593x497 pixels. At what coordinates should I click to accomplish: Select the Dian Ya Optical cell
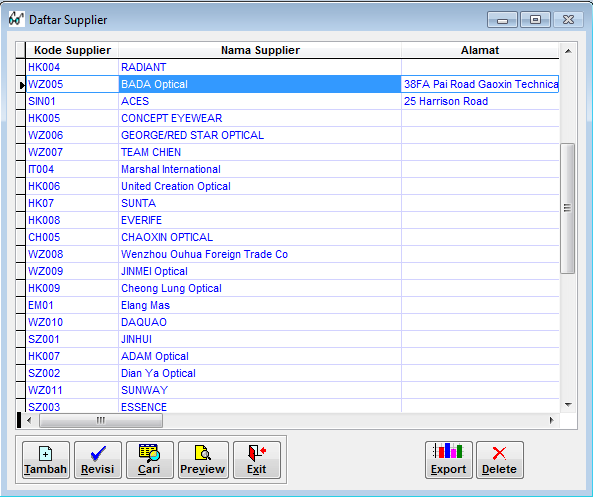pyautogui.click(x=260, y=374)
